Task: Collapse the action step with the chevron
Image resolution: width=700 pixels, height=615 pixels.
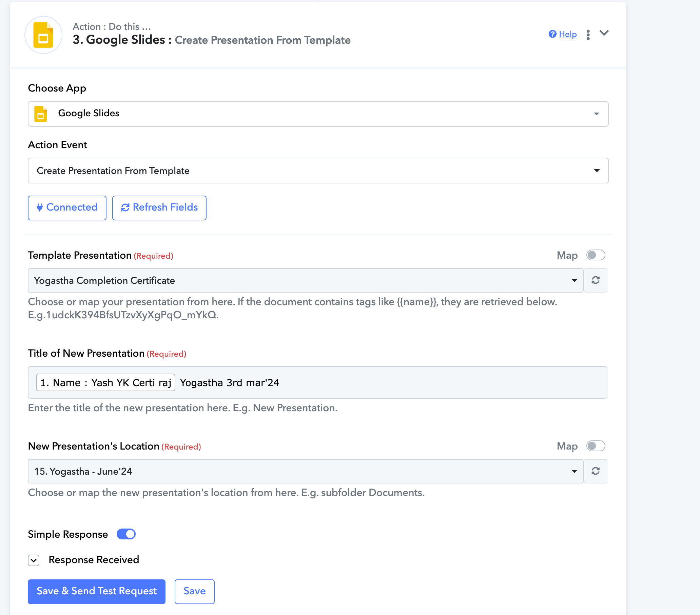Action: tap(604, 33)
